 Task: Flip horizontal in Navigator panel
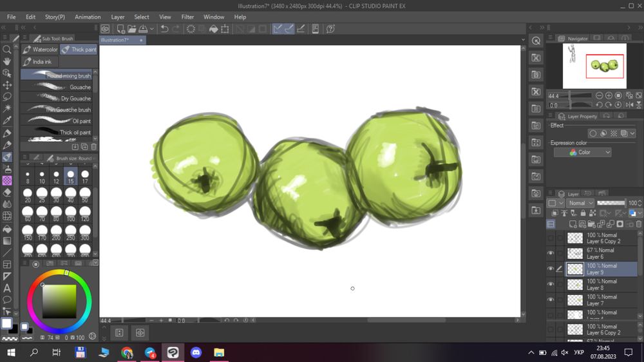click(629, 105)
